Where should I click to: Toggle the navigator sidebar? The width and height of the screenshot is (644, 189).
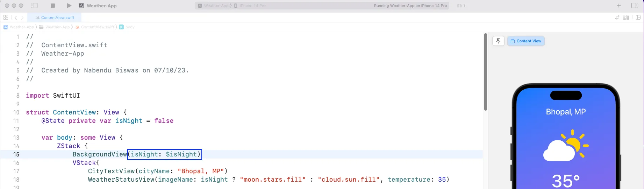(x=34, y=6)
